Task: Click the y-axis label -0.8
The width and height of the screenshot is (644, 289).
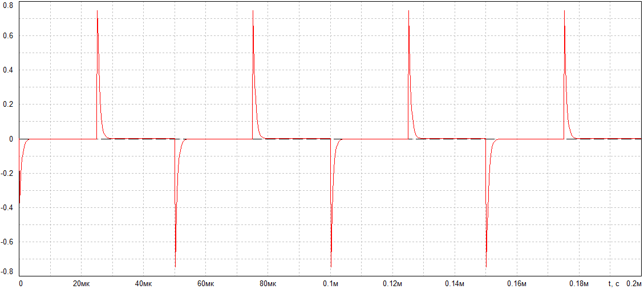Action: (x=7, y=272)
